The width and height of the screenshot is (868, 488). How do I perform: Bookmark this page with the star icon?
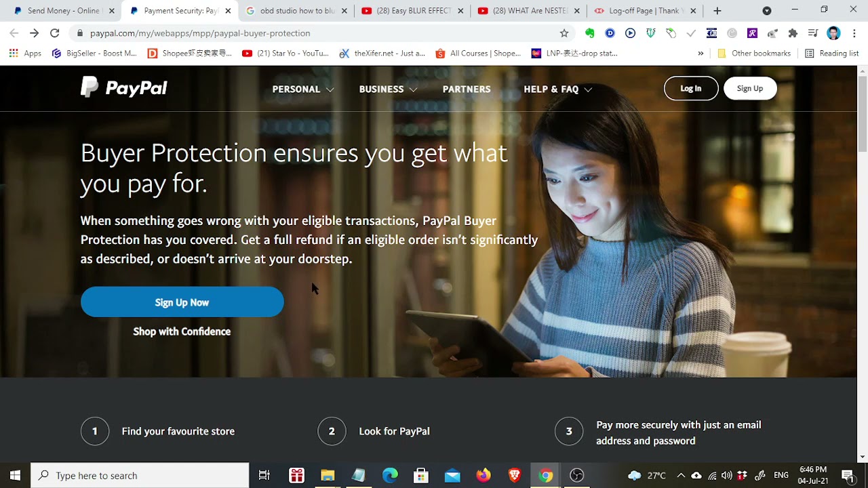click(564, 33)
